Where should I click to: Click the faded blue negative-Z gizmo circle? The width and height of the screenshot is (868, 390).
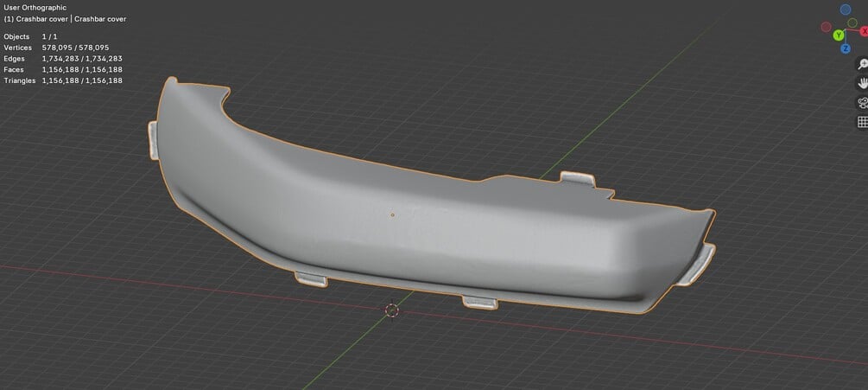pyautogui.click(x=846, y=10)
